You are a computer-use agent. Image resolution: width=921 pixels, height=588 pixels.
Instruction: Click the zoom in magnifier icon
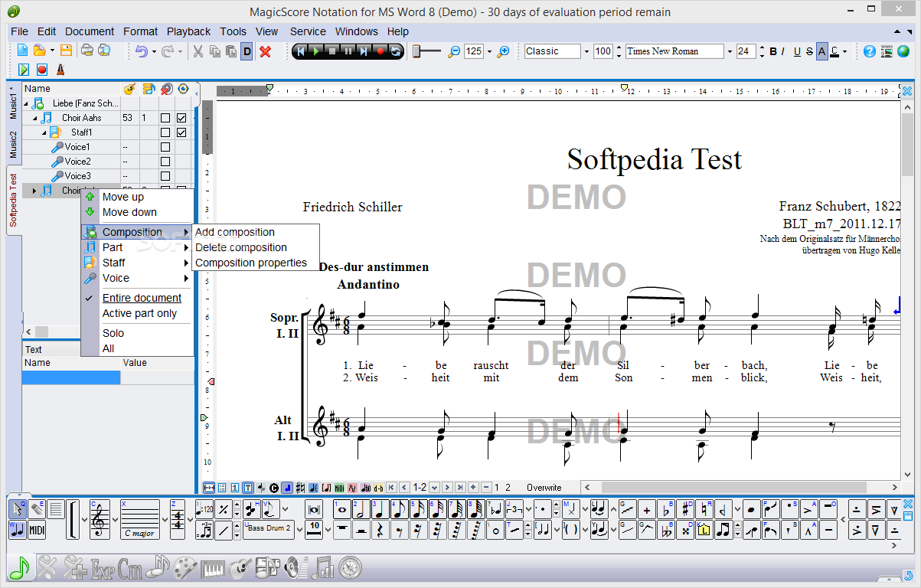pyautogui.click(x=503, y=51)
